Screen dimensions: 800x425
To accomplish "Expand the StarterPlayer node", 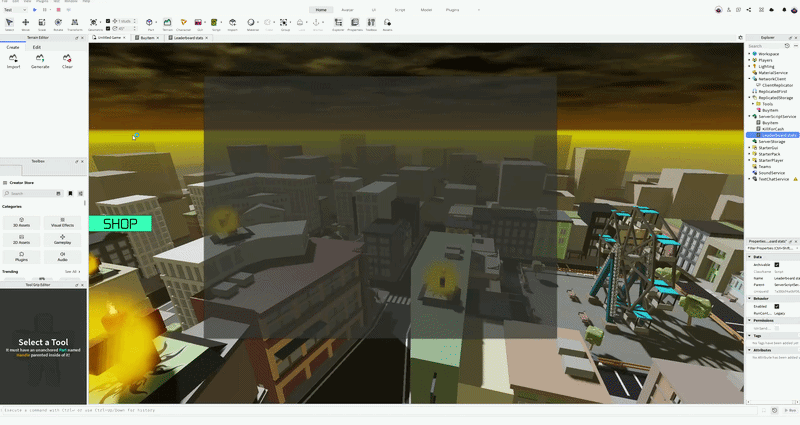I will pos(749,160).
